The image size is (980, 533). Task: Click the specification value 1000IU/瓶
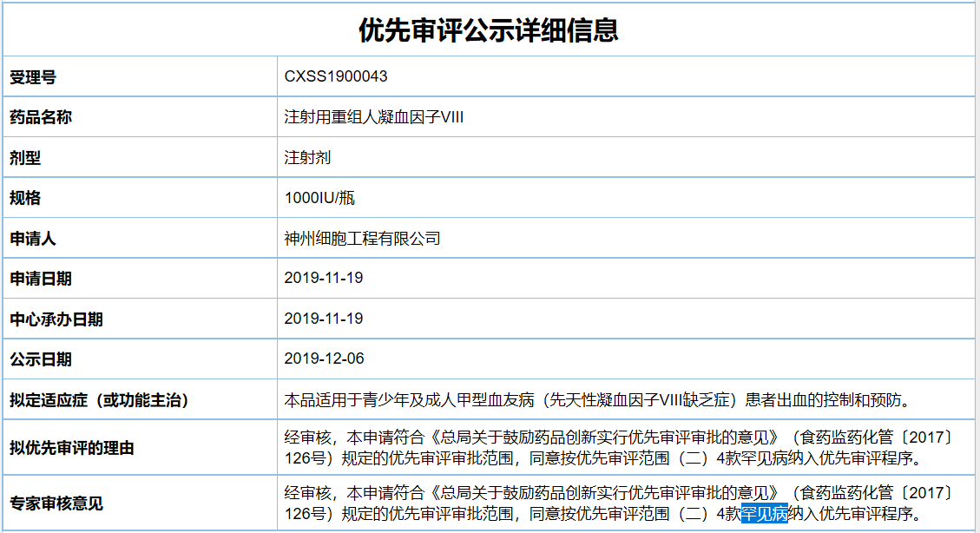319,198
